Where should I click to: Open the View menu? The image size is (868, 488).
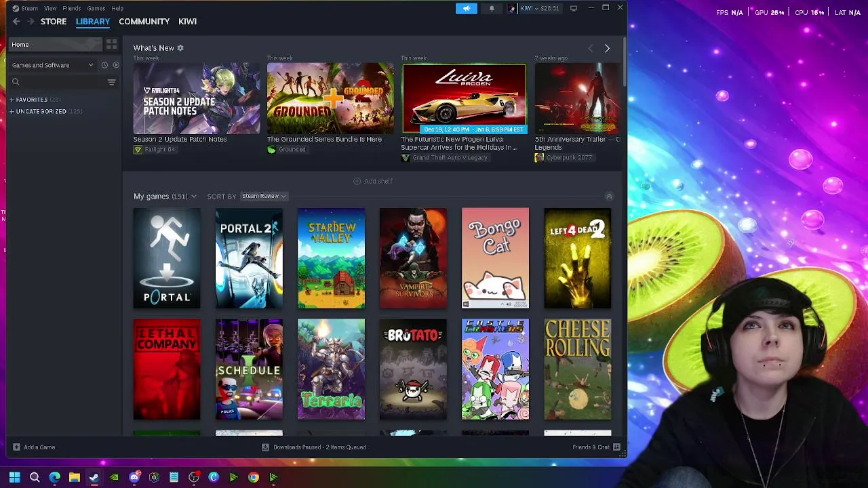pyautogui.click(x=50, y=8)
